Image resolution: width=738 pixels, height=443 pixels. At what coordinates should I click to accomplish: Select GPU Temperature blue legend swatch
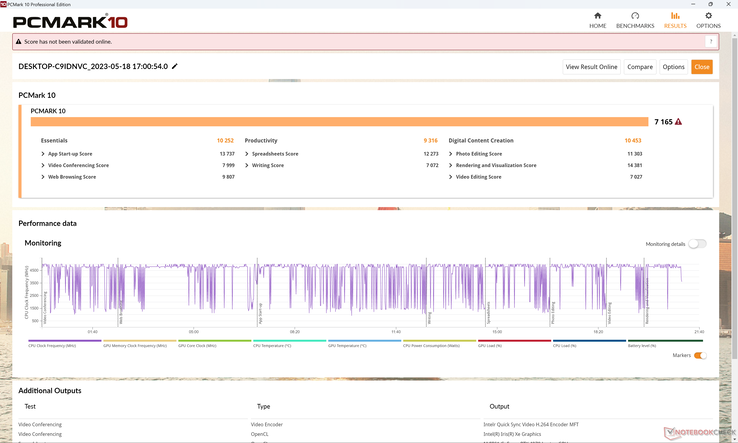click(x=364, y=340)
